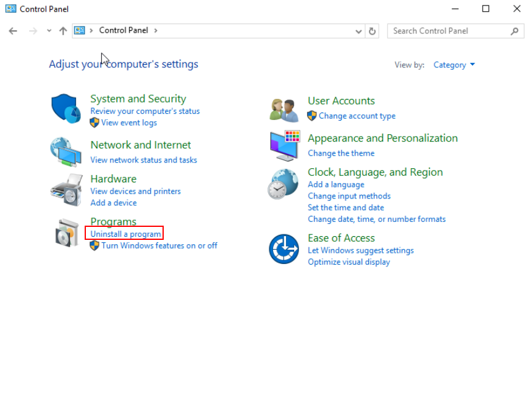Open the User Accounts people icon
This screenshot has height=400, width=532.
click(284, 109)
